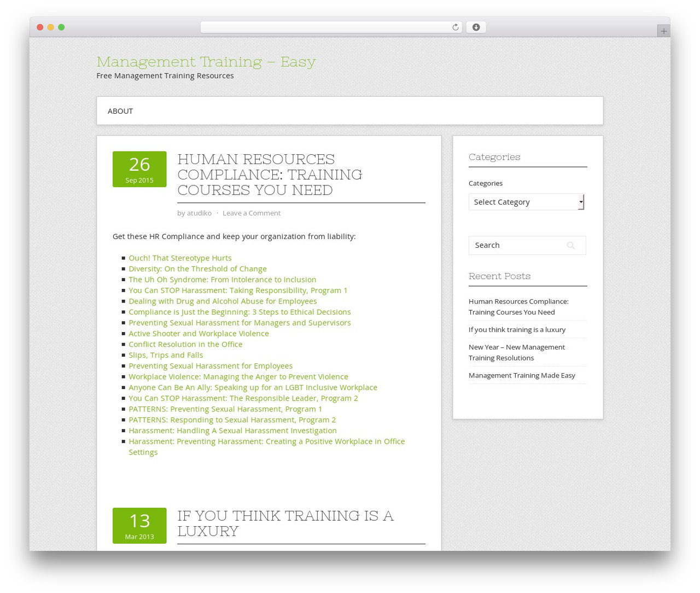Click the download arrow icon
The width and height of the screenshot is (700, 593).
[x=476, y=27]
